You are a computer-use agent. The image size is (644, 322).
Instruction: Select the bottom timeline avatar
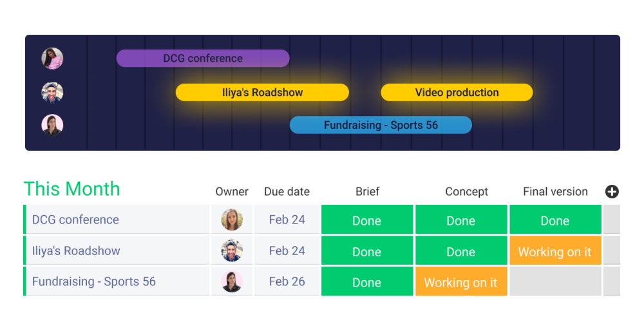click(52, 125)
